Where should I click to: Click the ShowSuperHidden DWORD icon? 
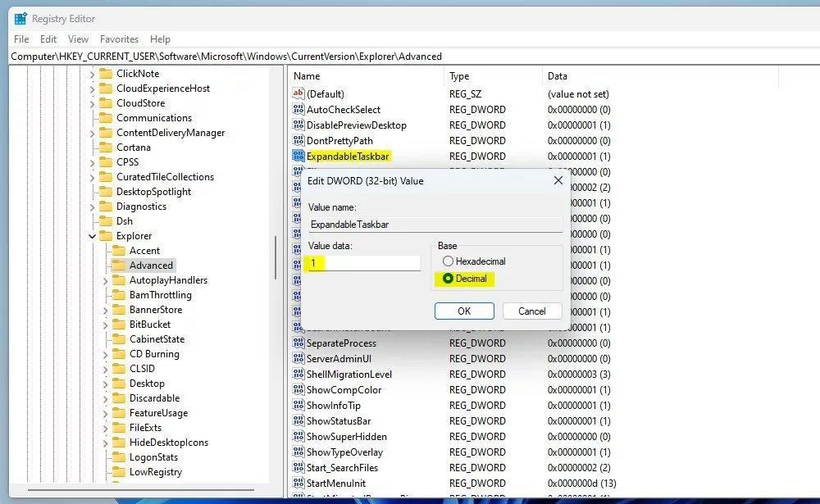(x=298, y=437)
